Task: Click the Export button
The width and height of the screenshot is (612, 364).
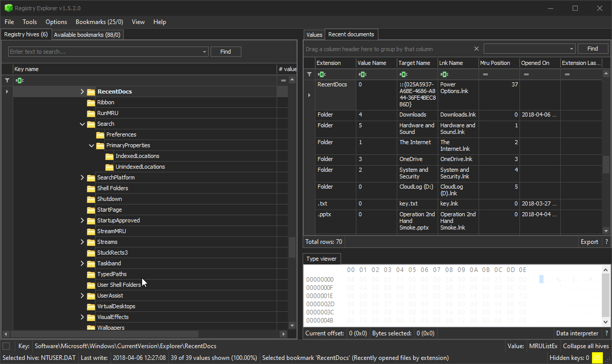Action: [589, 241]
